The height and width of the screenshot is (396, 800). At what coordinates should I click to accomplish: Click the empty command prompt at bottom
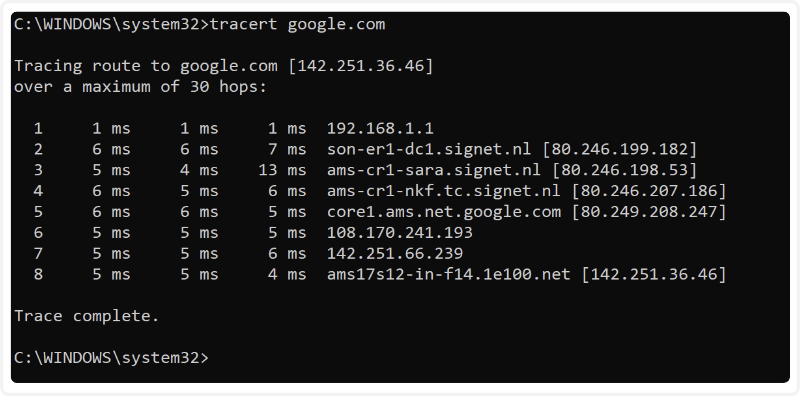[111, 358]
